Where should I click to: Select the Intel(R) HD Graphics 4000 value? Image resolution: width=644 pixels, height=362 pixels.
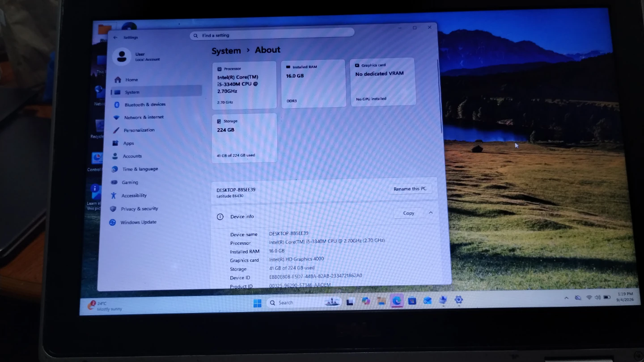297,259
